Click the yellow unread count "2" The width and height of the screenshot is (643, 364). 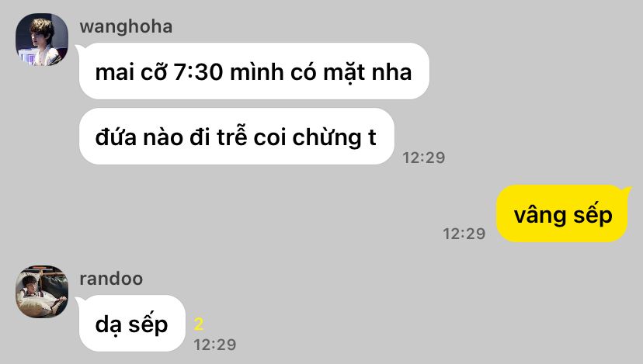[199, 324]
